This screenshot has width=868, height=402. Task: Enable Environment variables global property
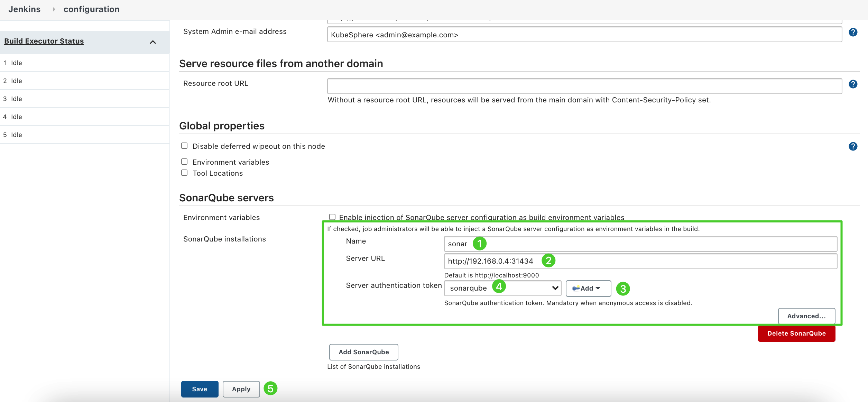(185, 162)
